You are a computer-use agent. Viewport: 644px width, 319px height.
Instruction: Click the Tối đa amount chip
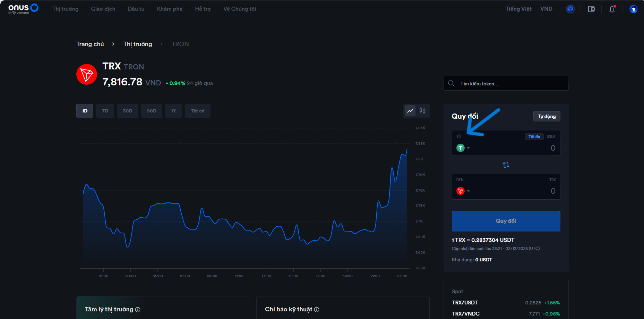pyautogui.click(x=534, y=136)
